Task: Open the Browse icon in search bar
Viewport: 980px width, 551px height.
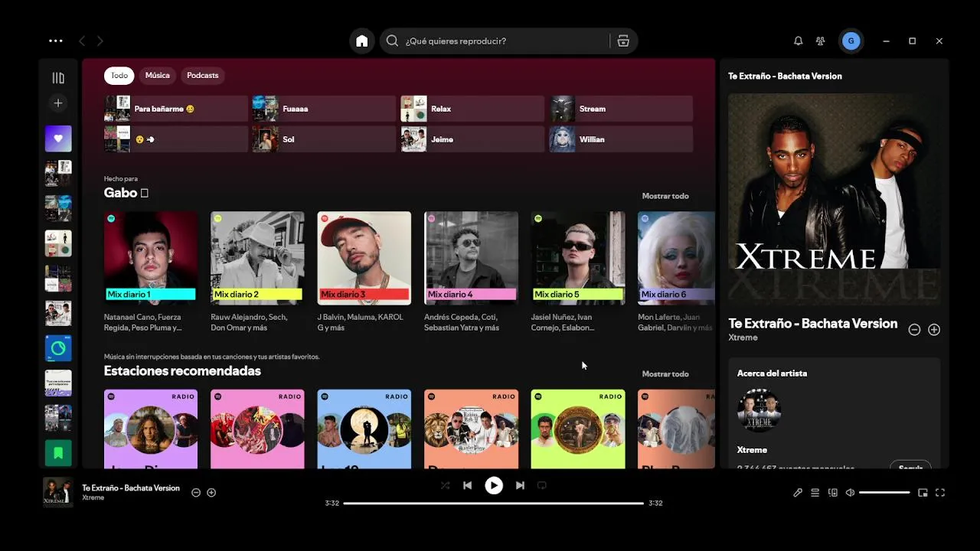Action: tap(623, 41)
